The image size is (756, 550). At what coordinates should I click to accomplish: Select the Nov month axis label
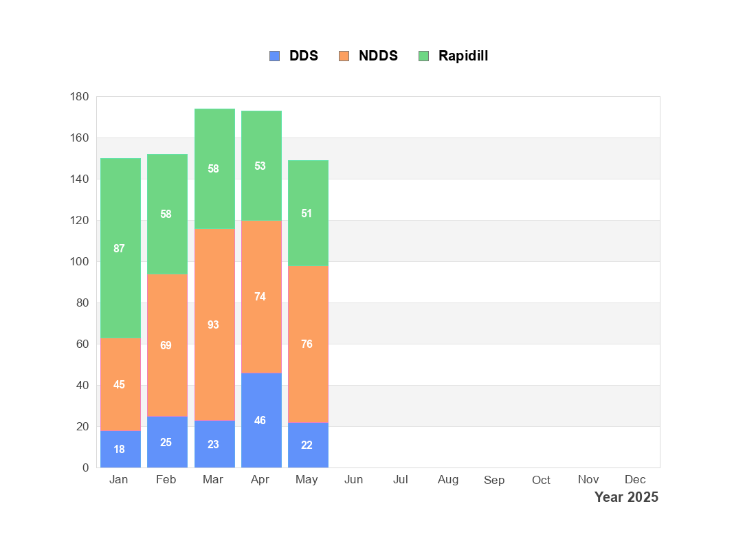coord(588,480)
